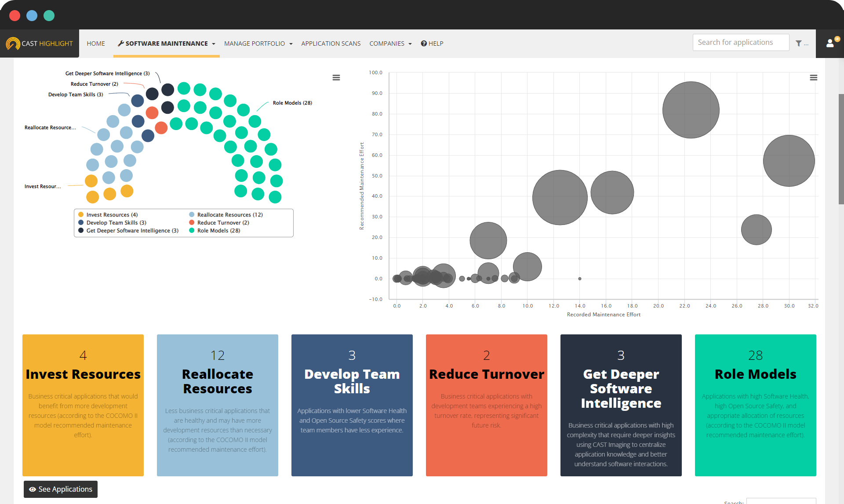Click the wrench icon beside Software Maintenance
The height and width of the screenshot is (504, 844).
(121, 44)
